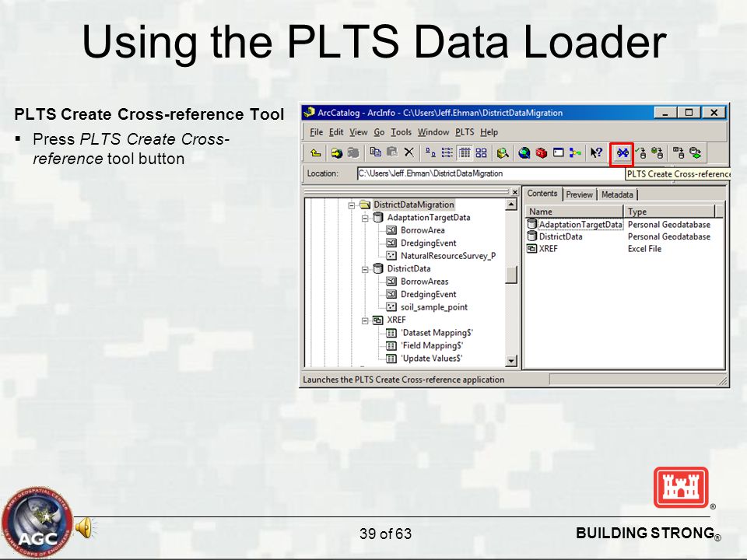Viewport: 747px width, 560px height.
Task: Launch PLTS Create Cross-reference tool
Action: pyautogui.click(x=622, y=153)
